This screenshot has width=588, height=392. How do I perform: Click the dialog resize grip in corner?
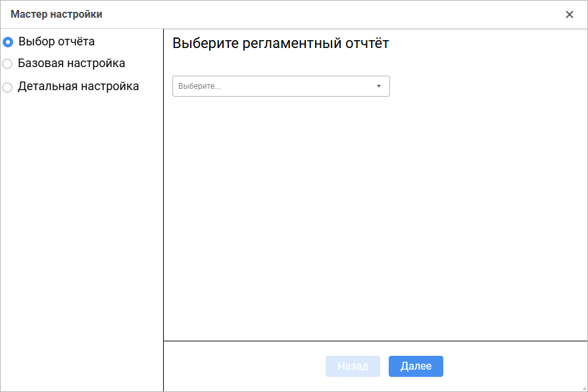[584, 388]
